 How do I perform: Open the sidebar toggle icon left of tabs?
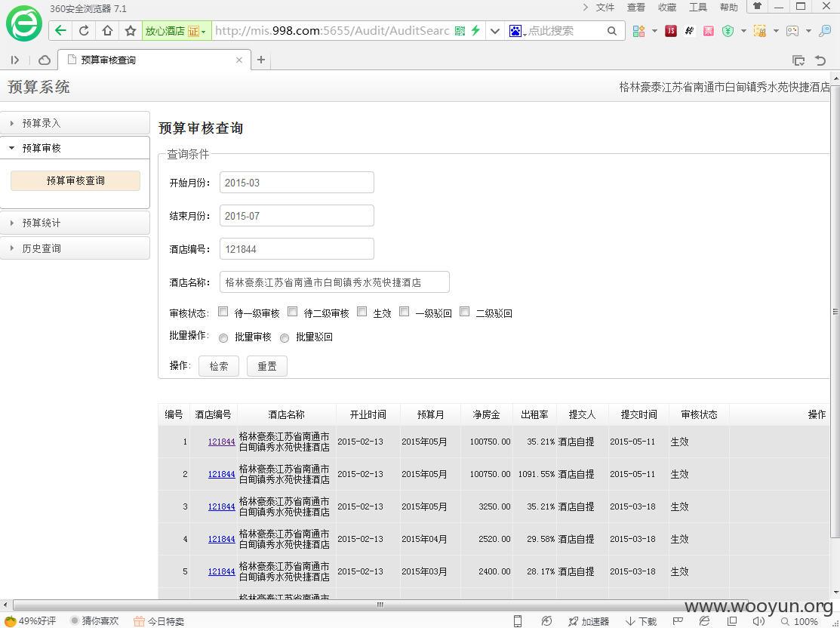[x=15, y=60]
